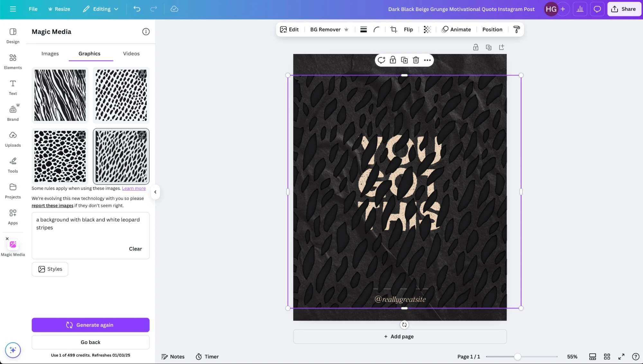Open the Uploads panel
This screenshot has width=643, height=364.
[13, 139]
